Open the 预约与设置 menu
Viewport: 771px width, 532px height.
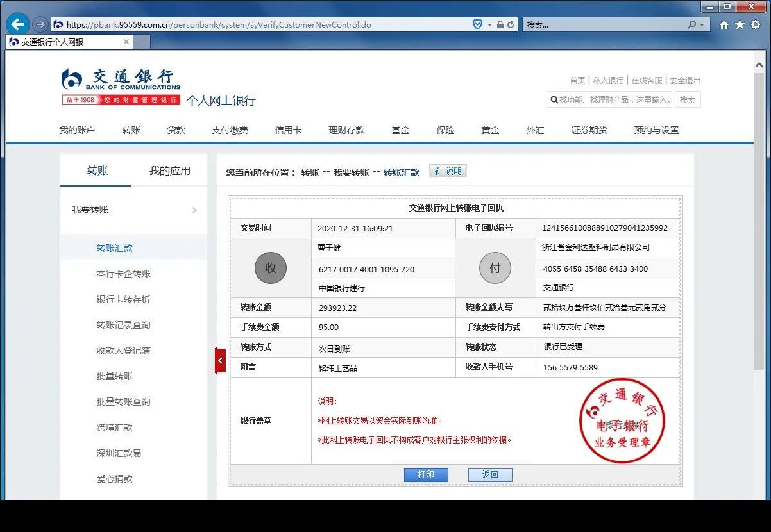656,130
